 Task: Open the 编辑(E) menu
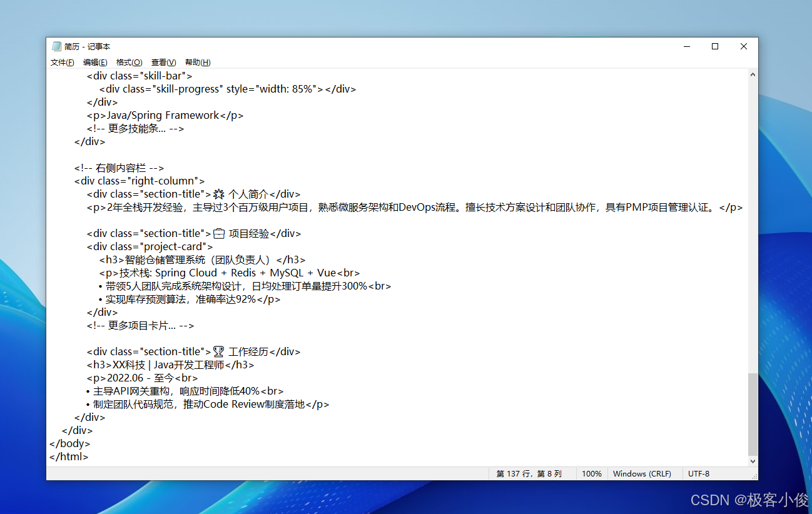[95, 63]
